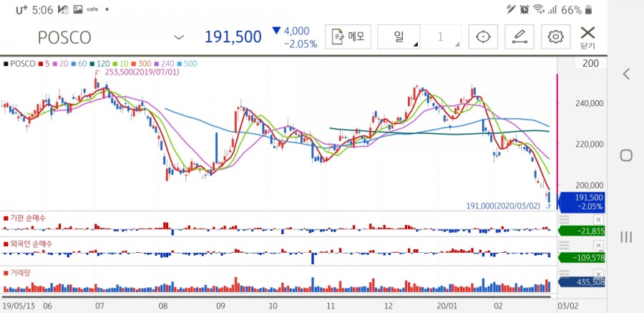Open the line drawing tool

pos(519,37)
